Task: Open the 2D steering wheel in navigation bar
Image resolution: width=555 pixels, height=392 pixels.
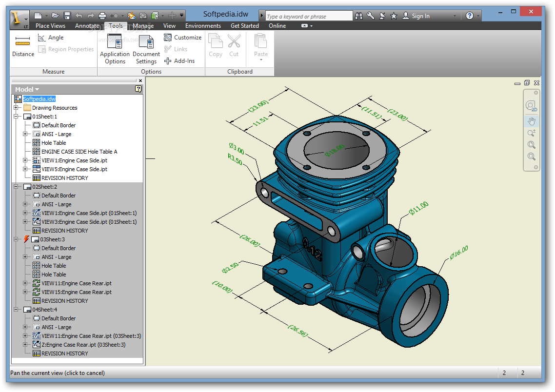Action: pos(531,105)
